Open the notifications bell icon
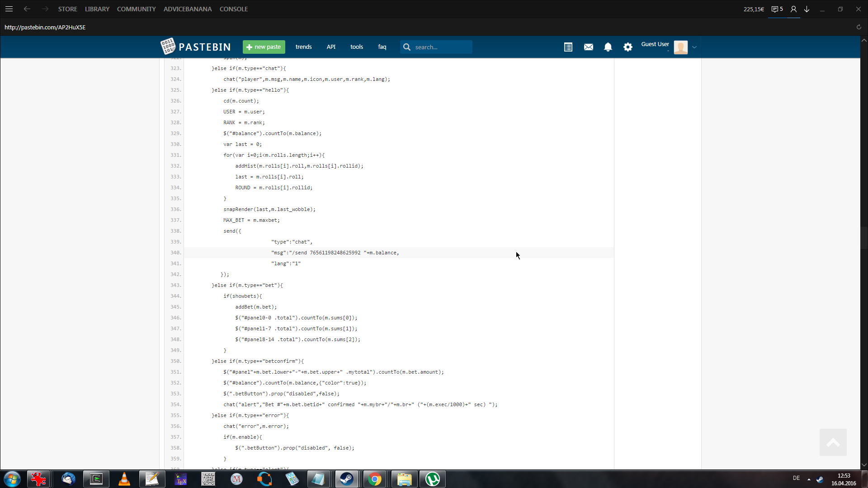 pyautogui.click(x=608, y=47)
